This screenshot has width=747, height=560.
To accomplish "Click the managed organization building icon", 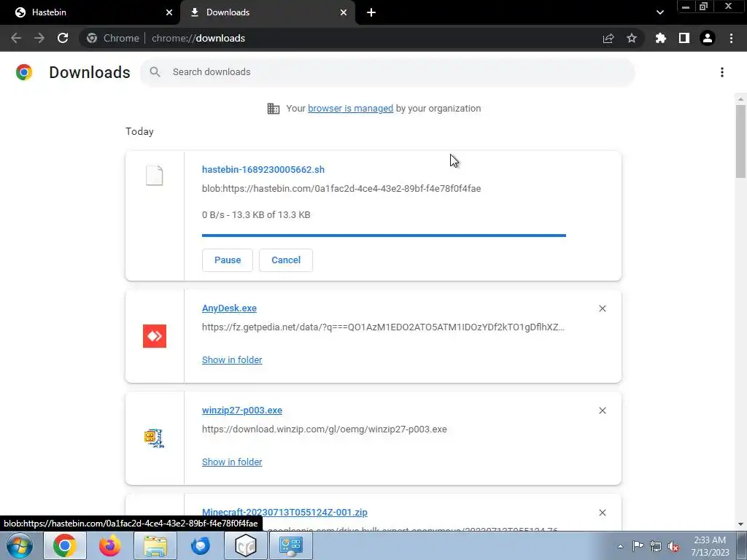I will tap(274, 109).
